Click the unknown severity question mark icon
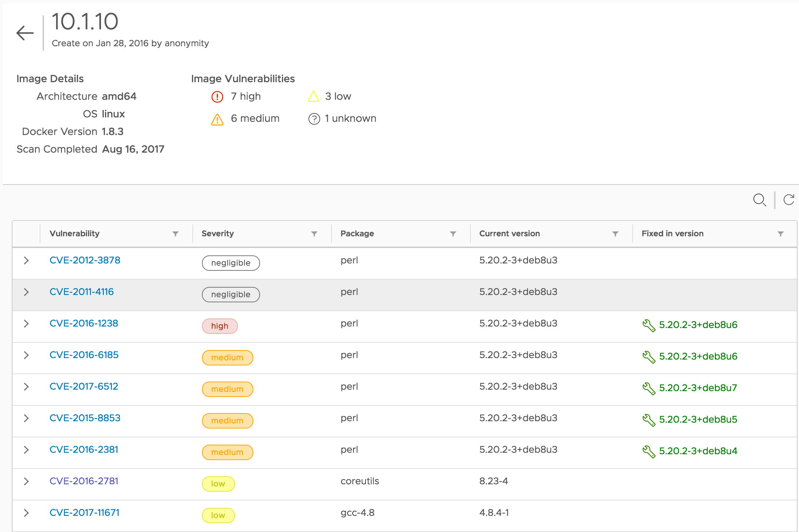 (314, 119)
